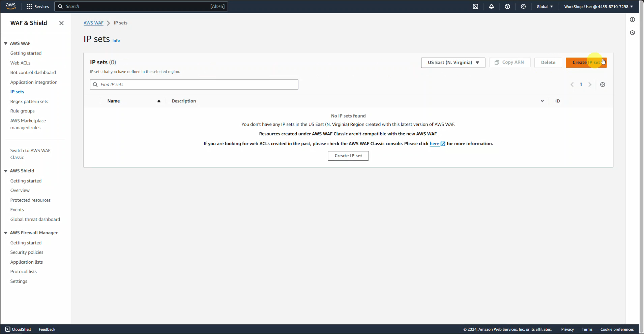
Task: Click Create IP set in empty table
Action: [348, 156]
